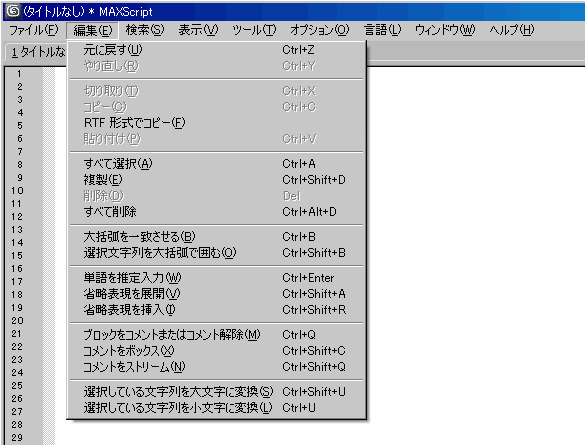This screenshot has width=585, height=445.
Task: Open the 表示(V) menu
Action: tap(198, 30)
